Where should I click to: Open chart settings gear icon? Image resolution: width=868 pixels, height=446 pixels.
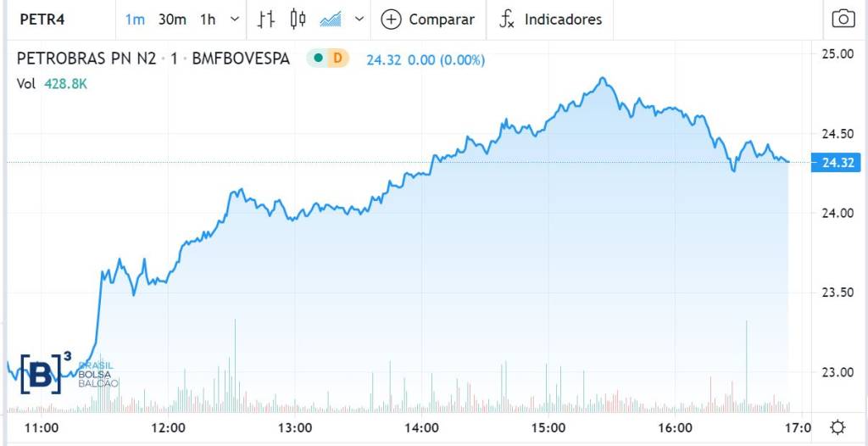837,426
